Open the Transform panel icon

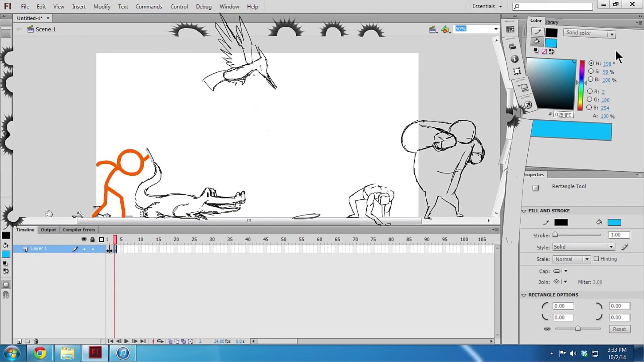tap(517, 71)
